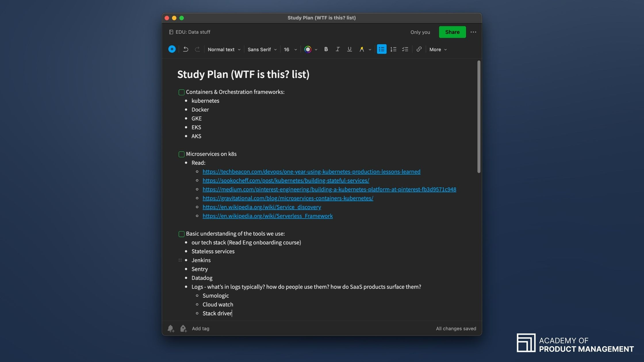Toggle the bulleted list button
This screenshot has width=644, height=362.
click(x=382, y=49)
